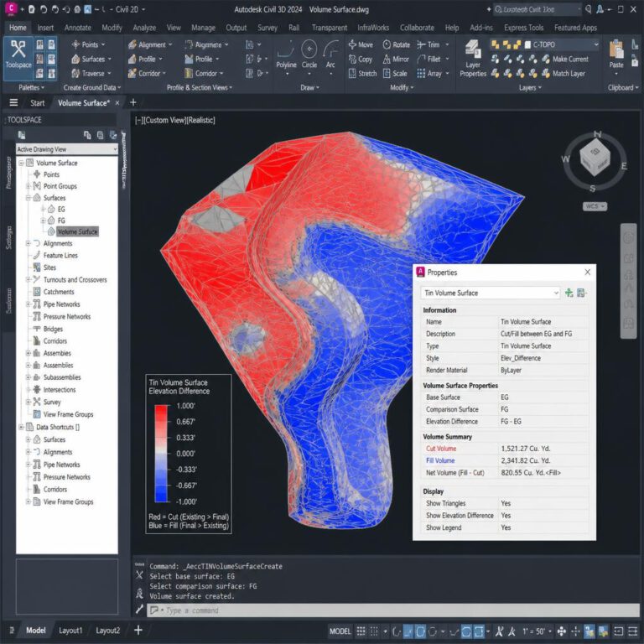Open the Analyze ribbon tab
644x644 pixels.
(144, 28)
